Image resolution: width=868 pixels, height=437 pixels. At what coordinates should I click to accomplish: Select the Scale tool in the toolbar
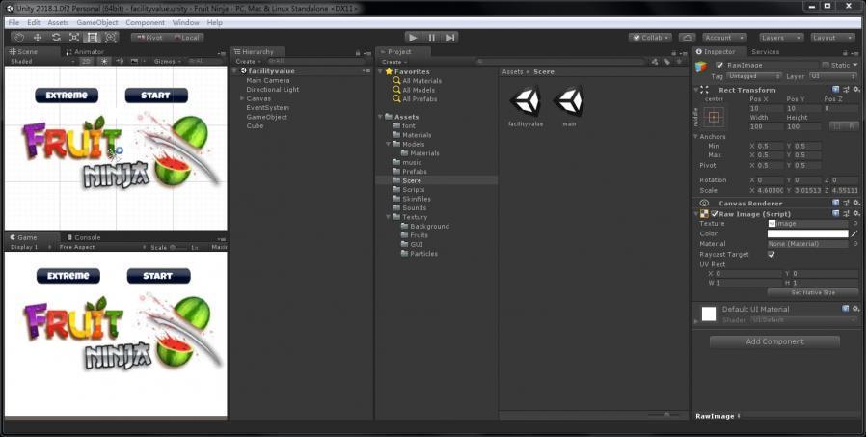coord(74,38)
